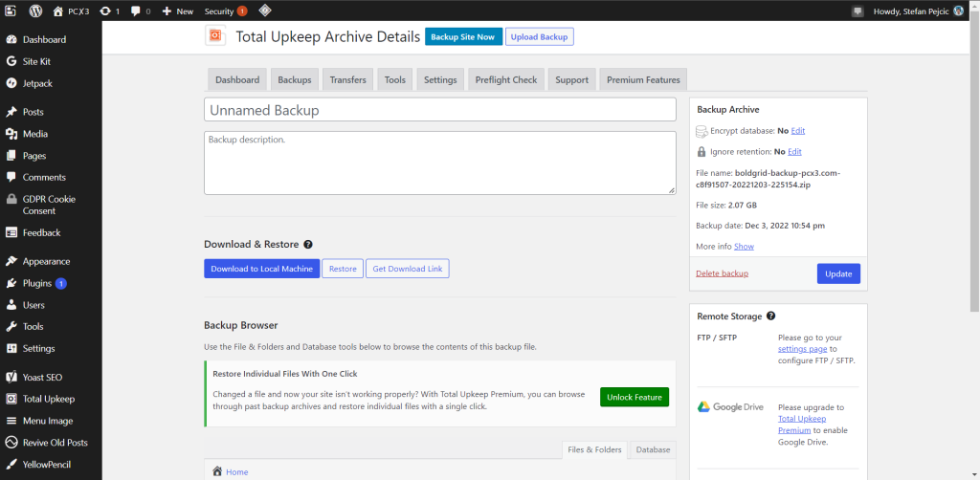This screenshot has height=480, width=980.
Task: Open the comments bubble icon in admin bar
Action: [136, 11]
